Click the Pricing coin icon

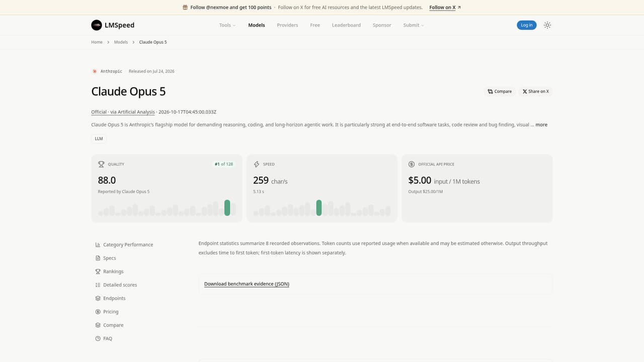[98, 312]
